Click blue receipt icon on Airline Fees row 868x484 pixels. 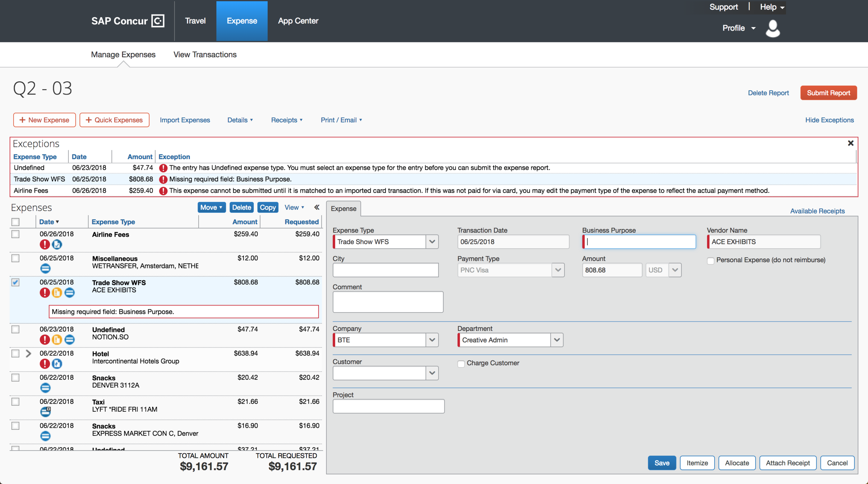(57, 244)
